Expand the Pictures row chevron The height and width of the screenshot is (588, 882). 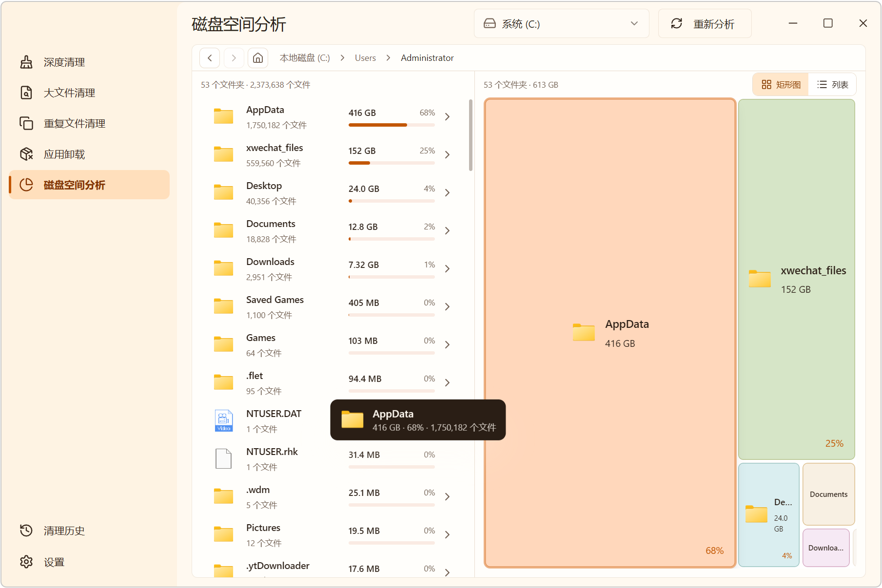tap(447, 535)
